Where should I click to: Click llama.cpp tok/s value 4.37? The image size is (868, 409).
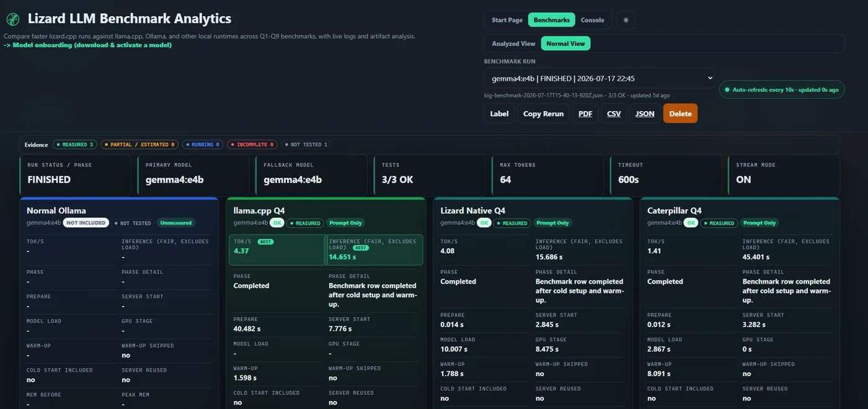pos(241,251)
